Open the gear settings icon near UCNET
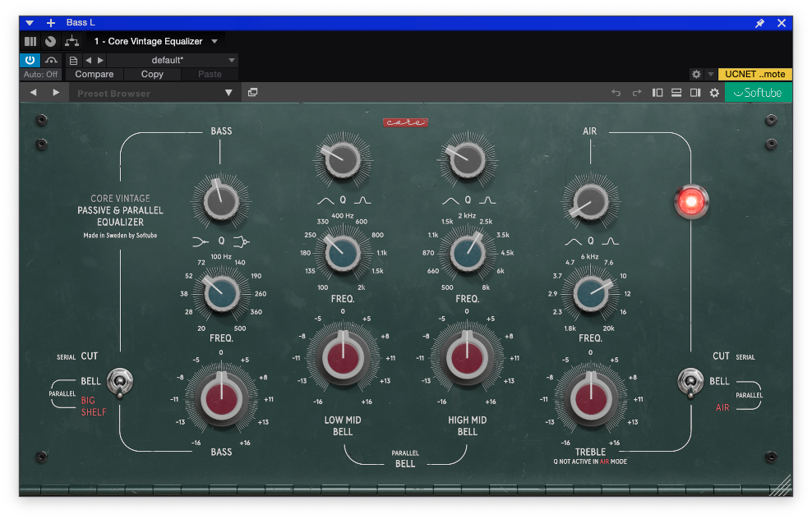The height and width of the screenshot is (519, 812). click(x=696, y=74)
